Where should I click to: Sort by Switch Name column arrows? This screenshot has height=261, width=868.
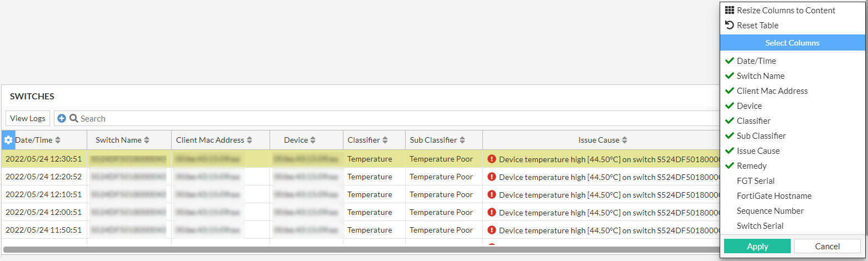tap(147, 140)
